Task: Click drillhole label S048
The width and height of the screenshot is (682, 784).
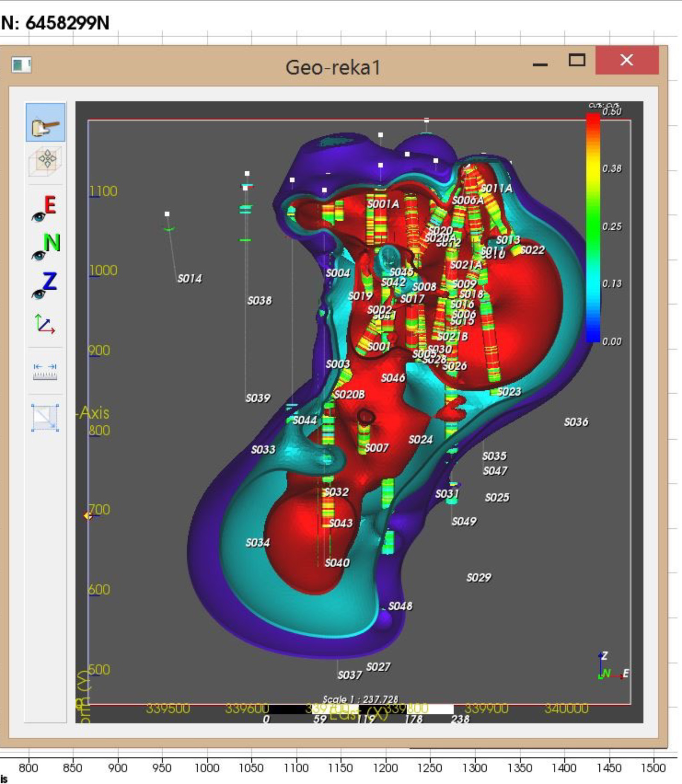Action: click(x=400, y=606)
